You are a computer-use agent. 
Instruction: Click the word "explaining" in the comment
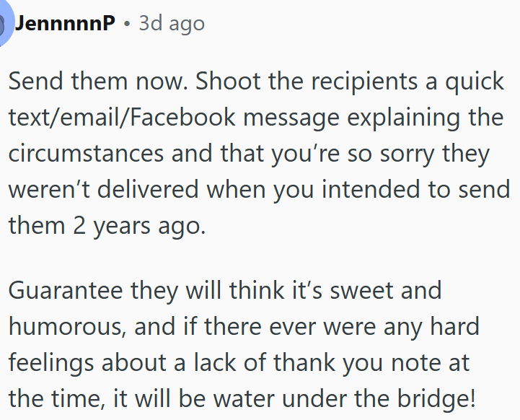397,117
